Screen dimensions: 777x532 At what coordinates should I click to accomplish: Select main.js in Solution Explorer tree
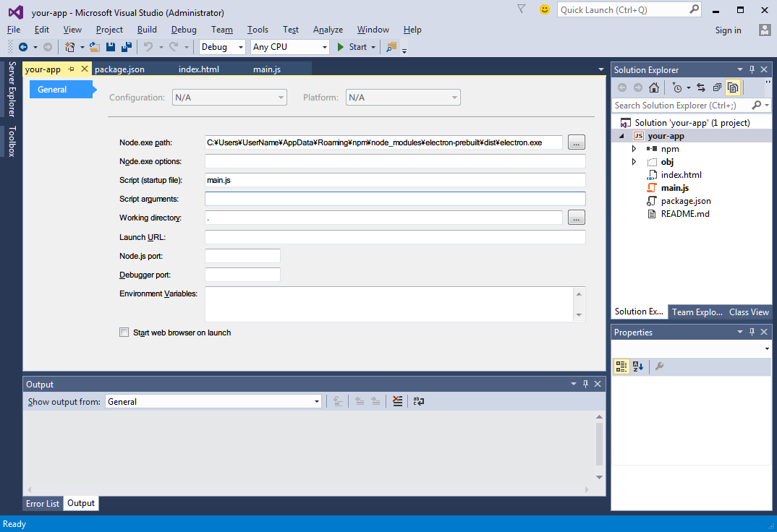(674, 188)
